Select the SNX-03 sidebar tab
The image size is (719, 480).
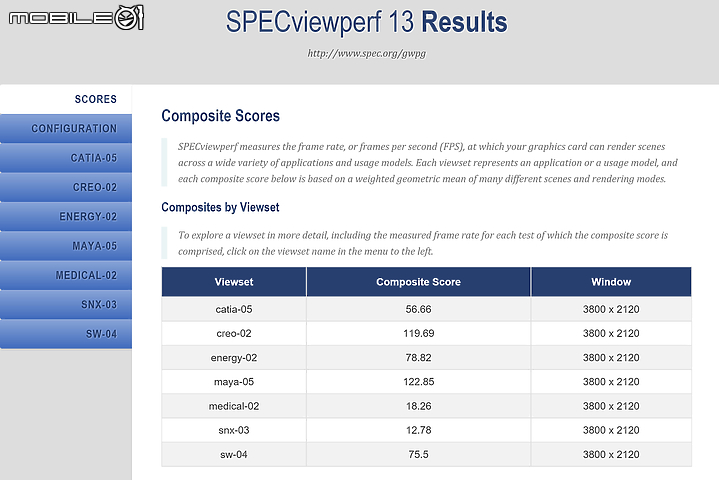pyautogui.click(x=66, y=304)
